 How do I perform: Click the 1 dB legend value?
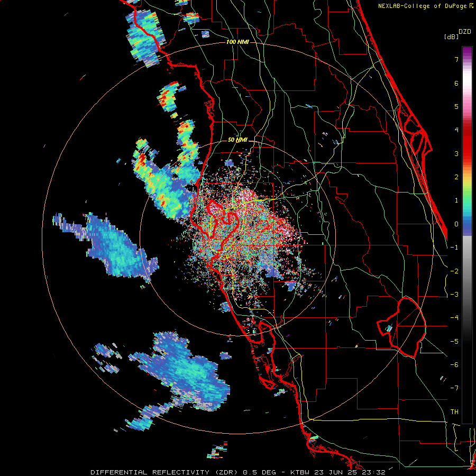[456, 200]
